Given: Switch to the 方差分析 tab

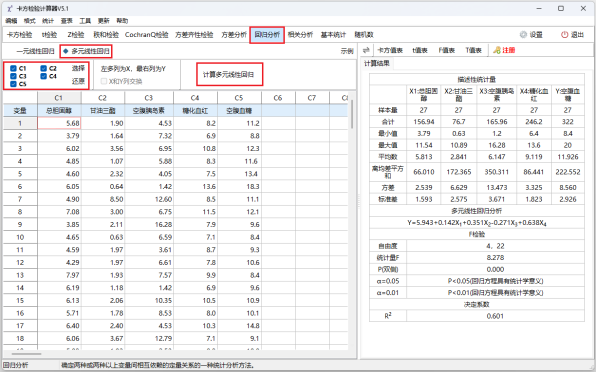Looking at the screenshot, I should click(234, 35).
